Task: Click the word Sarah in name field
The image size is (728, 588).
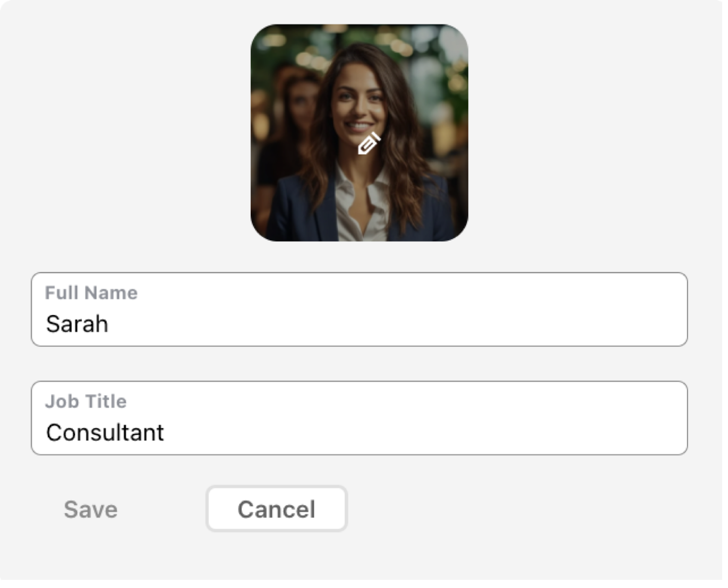Action: (77, 324)
